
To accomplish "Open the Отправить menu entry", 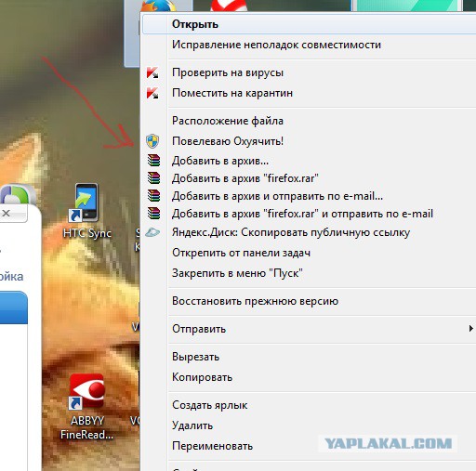I will pyautogui.click(x=310, y=329).
